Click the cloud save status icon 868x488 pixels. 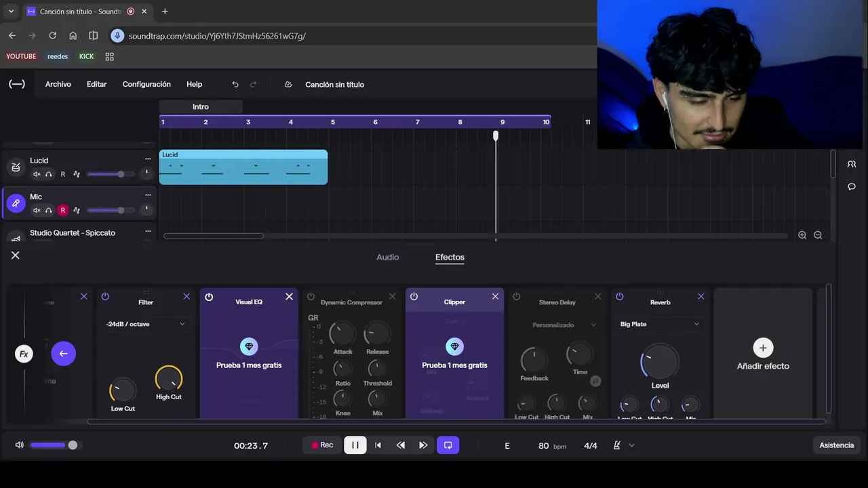288,84
